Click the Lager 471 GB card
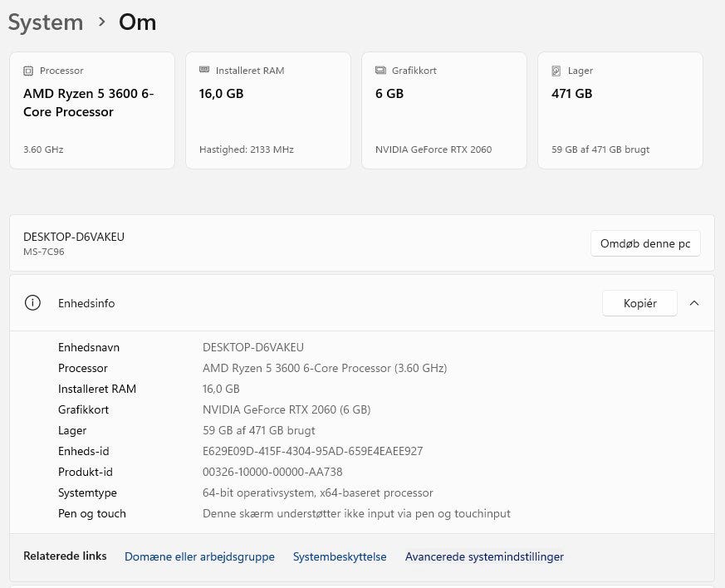 [620, 110]
